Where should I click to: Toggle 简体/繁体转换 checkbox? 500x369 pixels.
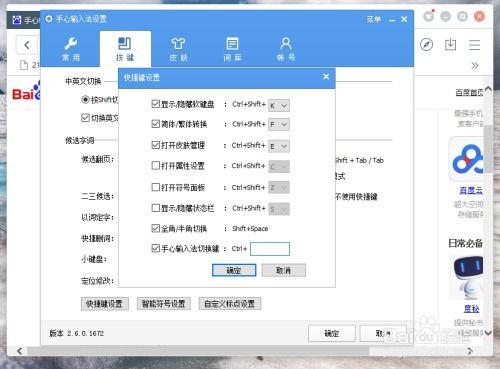tap(155, 124)
